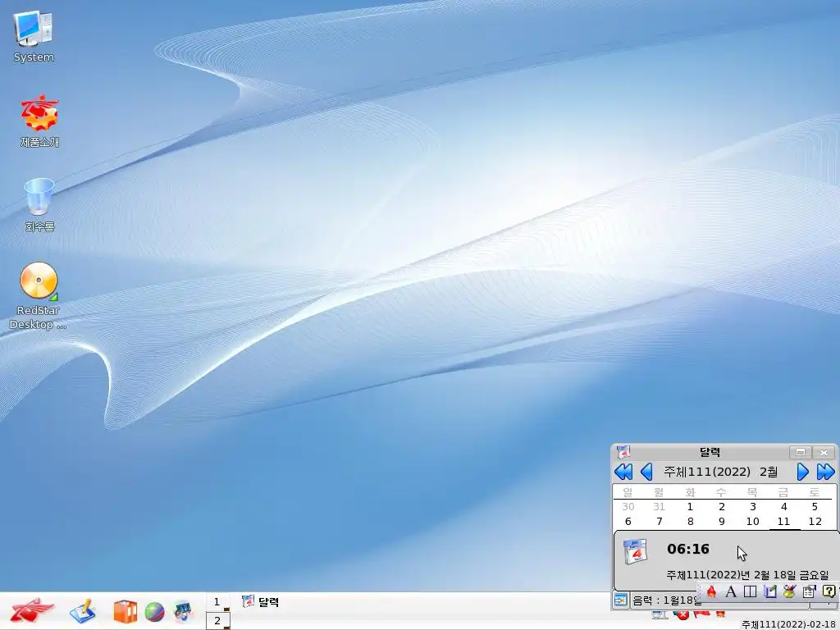Click the computer network tray icon
Viewport: 840px width, 630px height.
tap(660, 614)
